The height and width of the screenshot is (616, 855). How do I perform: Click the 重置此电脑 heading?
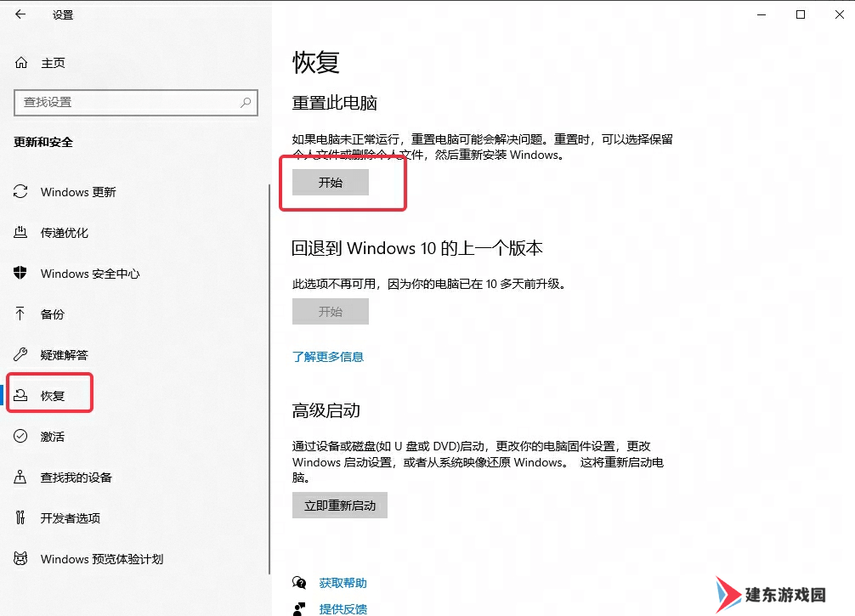point(335,103)
